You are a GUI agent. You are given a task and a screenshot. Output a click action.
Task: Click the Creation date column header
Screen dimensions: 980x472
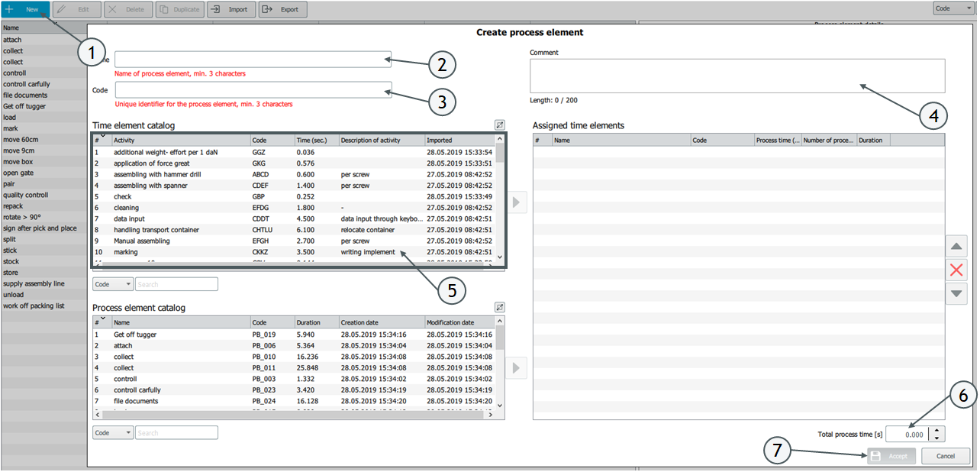tap(382, 323)
